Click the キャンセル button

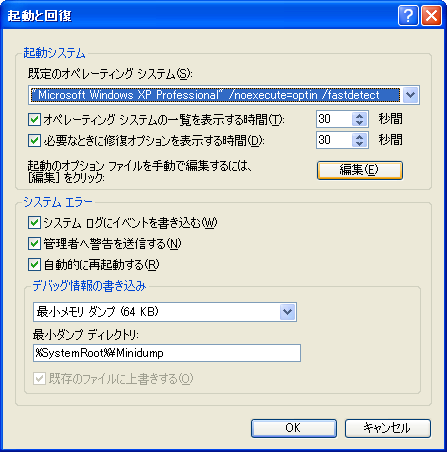[388, 428]
